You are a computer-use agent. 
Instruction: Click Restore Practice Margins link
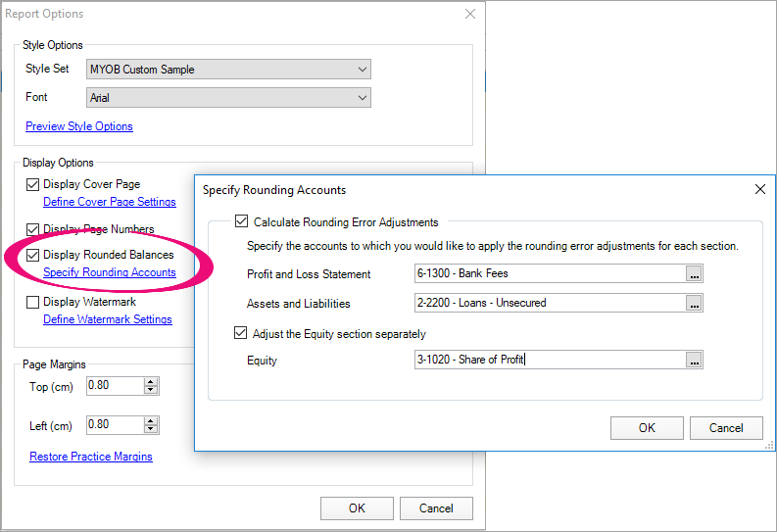[91, 457]
